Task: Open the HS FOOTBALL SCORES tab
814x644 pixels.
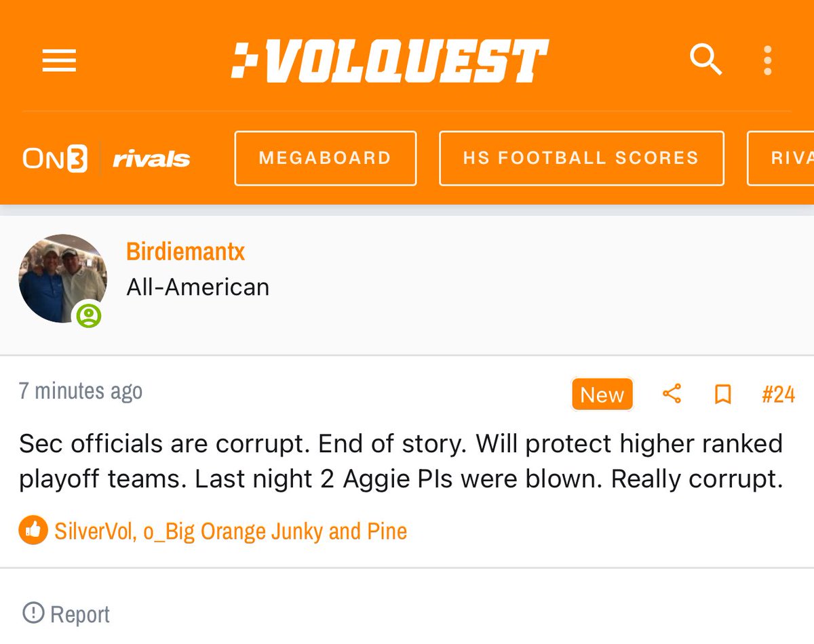Action: 581,159
